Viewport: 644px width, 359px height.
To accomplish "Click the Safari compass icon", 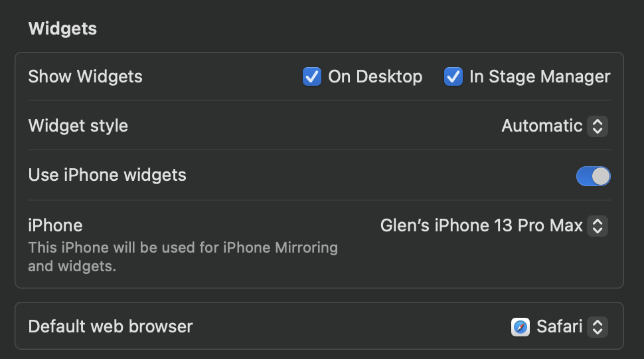I will pyautogui.click(x=521, y=327).
